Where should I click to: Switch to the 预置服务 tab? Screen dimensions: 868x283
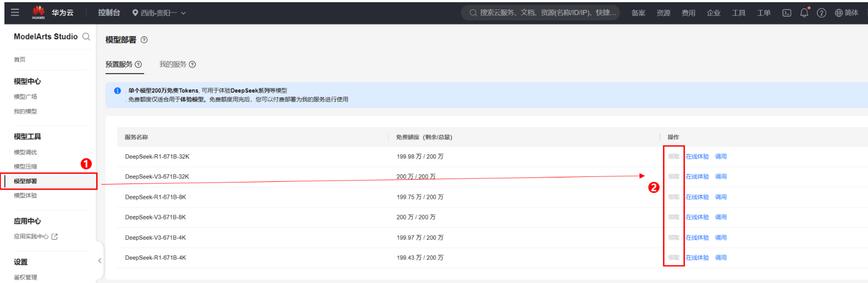[119, 65]
